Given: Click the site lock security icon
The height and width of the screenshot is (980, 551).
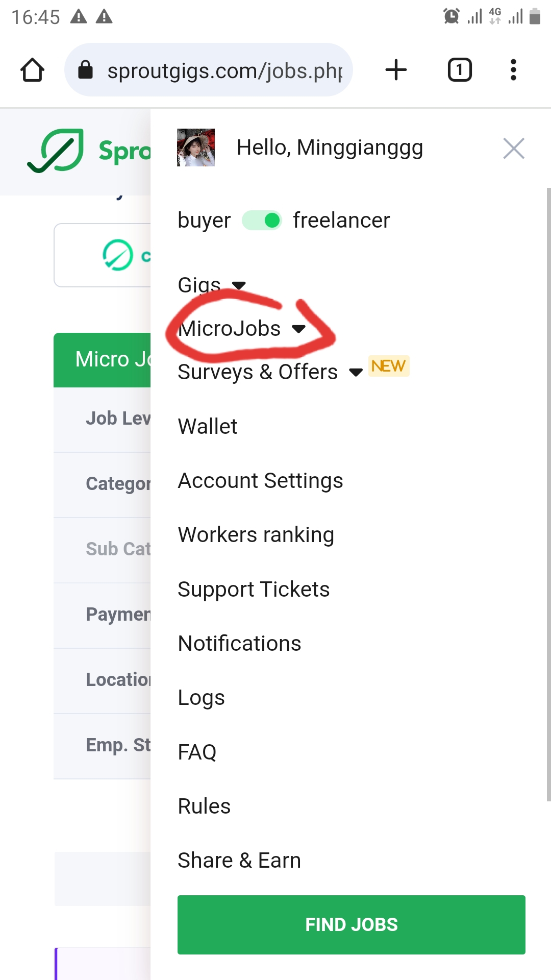Looking at the screenshot, I should [86, 70].
